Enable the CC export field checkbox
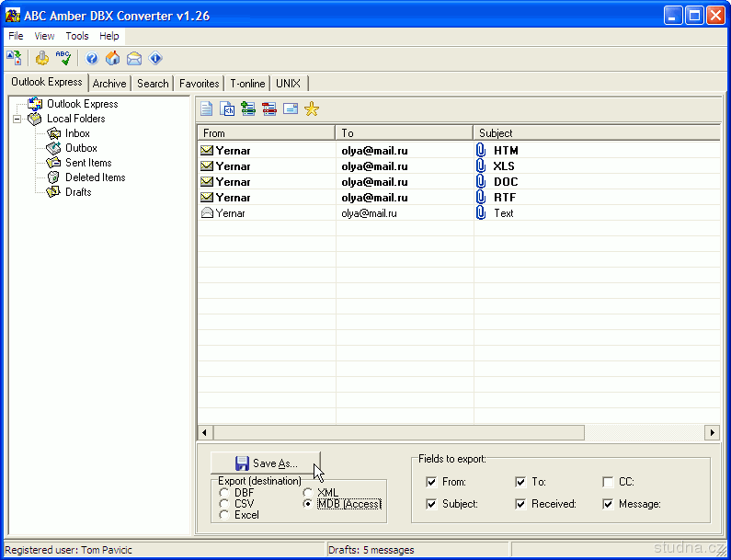 coord(609,482)
